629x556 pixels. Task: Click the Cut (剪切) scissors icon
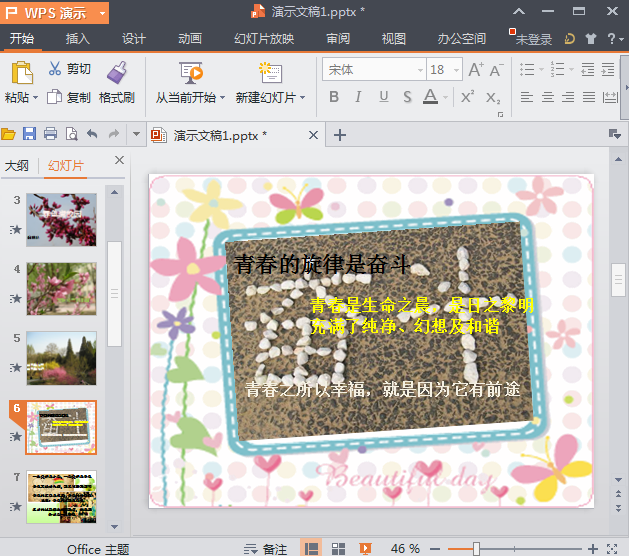point(54,69)
